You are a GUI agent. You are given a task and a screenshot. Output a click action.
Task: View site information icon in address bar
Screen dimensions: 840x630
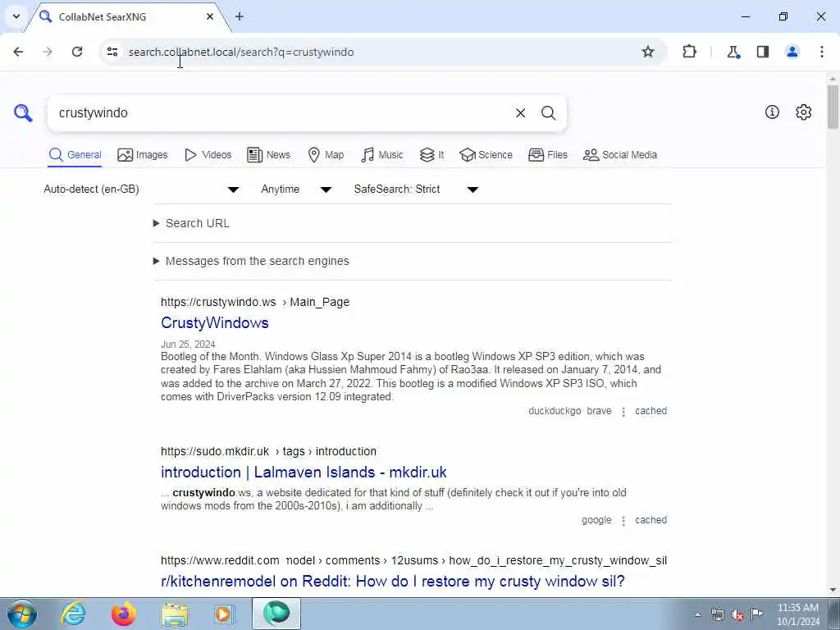112,52
